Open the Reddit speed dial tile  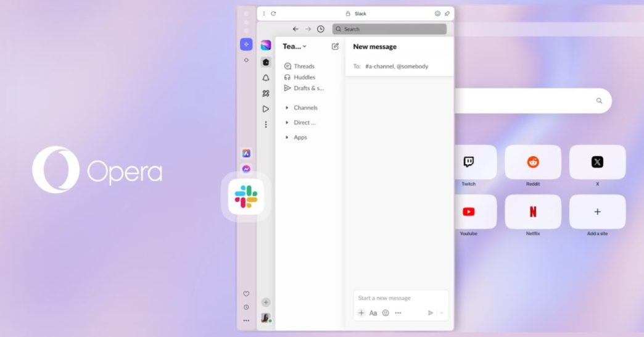(x=533, y=162)
